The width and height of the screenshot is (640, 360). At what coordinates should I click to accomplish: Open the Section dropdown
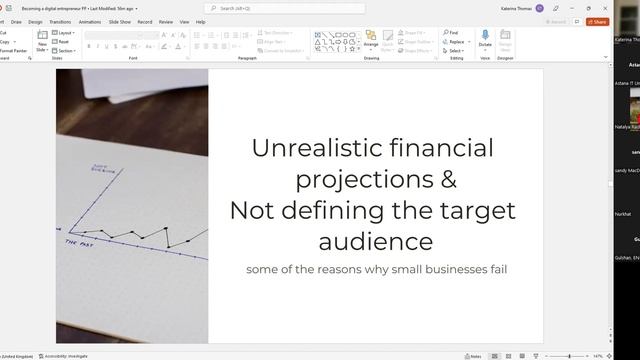[64, 51]
